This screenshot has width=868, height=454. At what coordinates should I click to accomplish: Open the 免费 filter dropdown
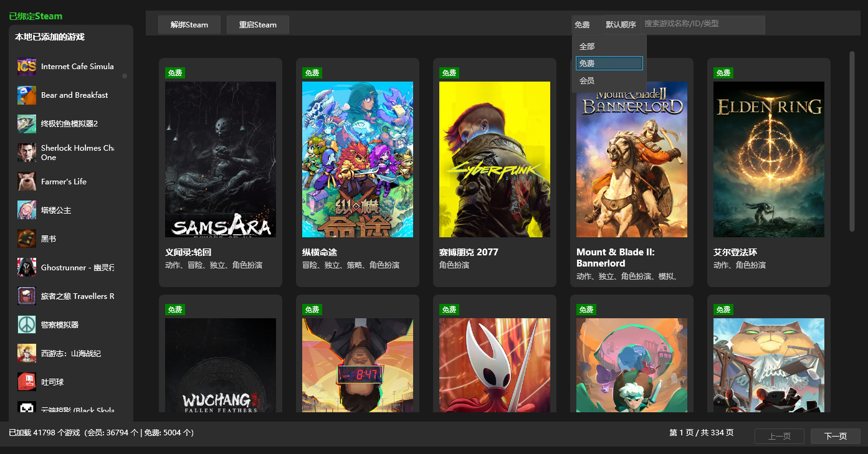point(587,25)
